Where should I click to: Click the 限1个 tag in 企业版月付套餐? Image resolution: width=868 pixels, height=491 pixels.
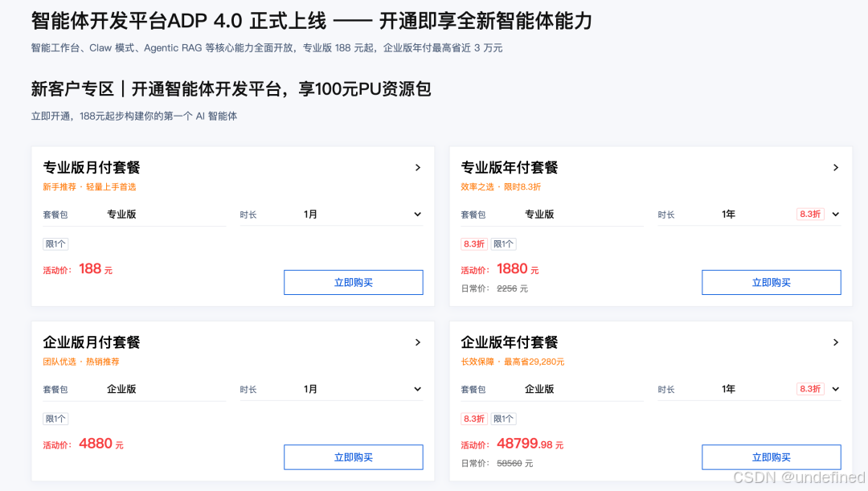tap(55, 419)
